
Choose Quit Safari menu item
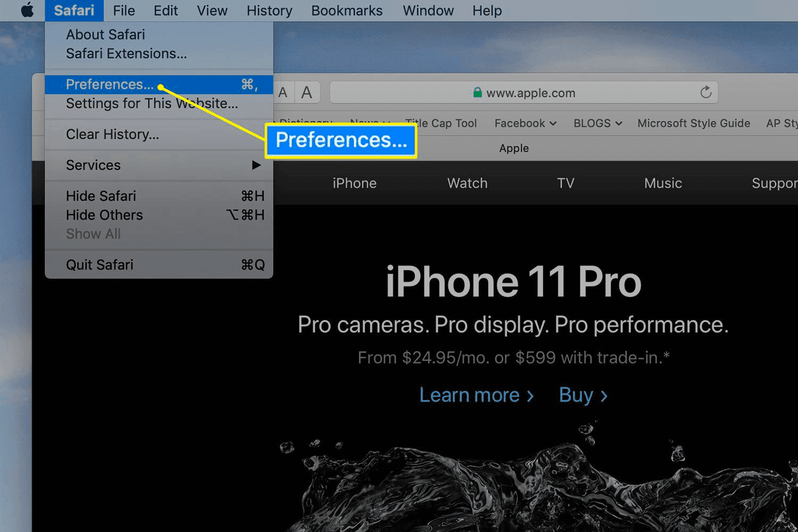pyautogui.click(x=159, y=264)
